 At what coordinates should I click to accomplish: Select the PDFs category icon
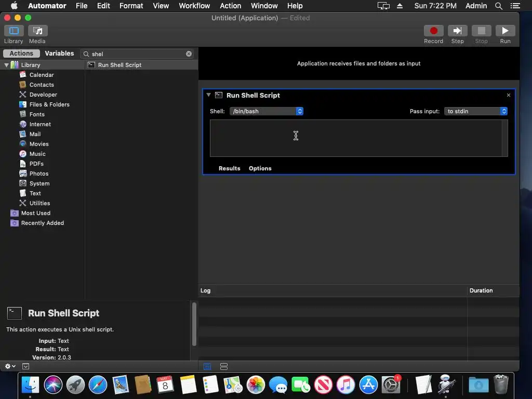click(23, 164)
